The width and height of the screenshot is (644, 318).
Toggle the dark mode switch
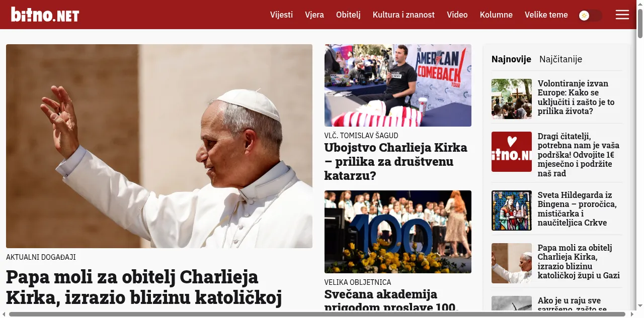click(590, 16)
